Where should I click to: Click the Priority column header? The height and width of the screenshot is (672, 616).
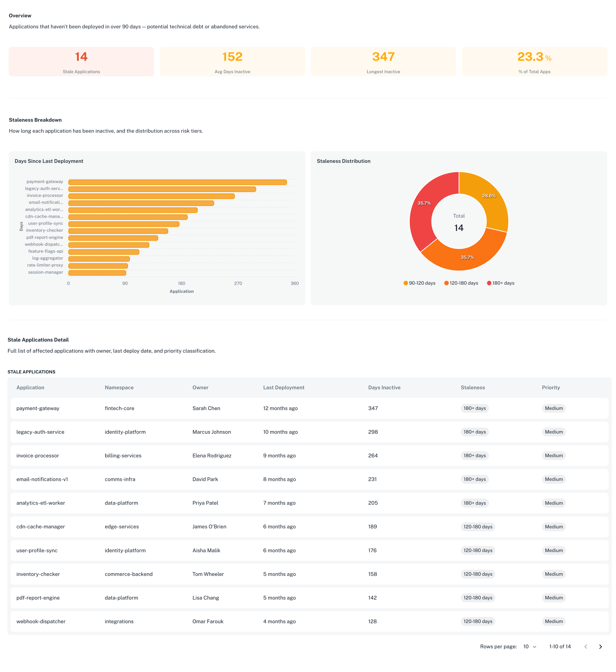click(550, 388)
